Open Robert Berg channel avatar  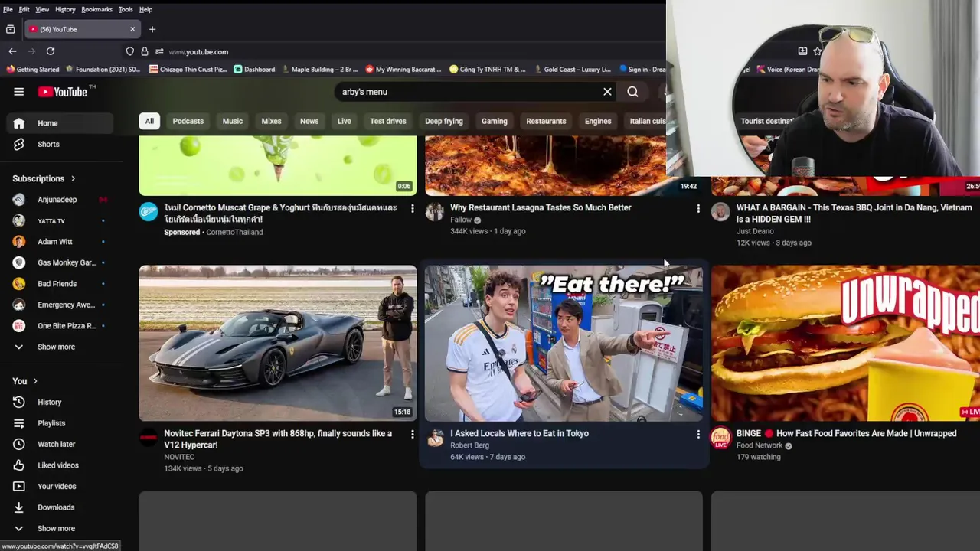pos(435,438)
